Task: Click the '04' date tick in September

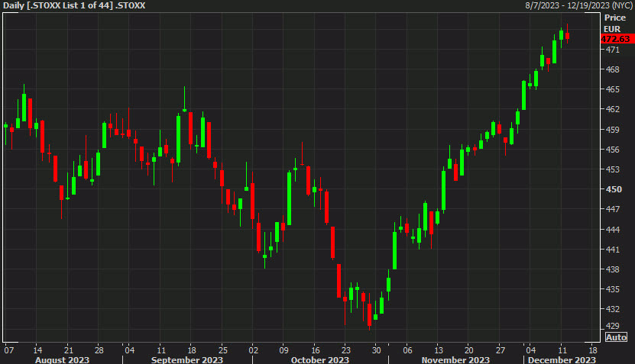Action: point(130,350)
